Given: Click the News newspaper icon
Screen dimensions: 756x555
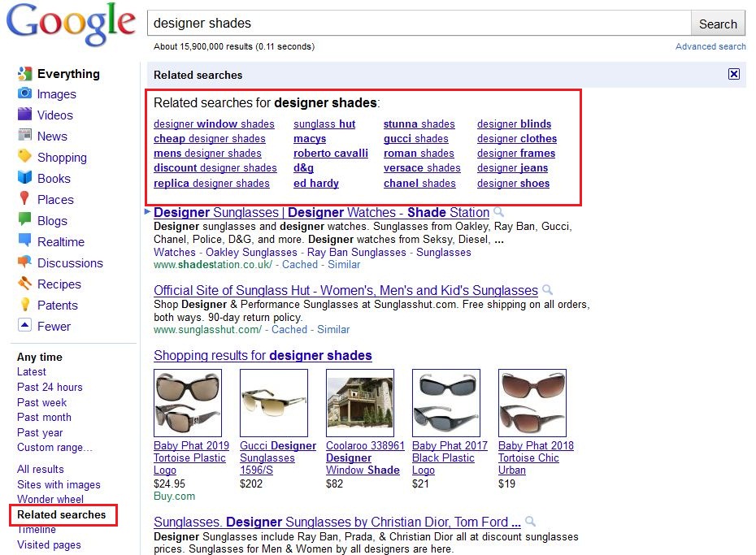Looking at the screenshot, I should click(x=24, y=135).
